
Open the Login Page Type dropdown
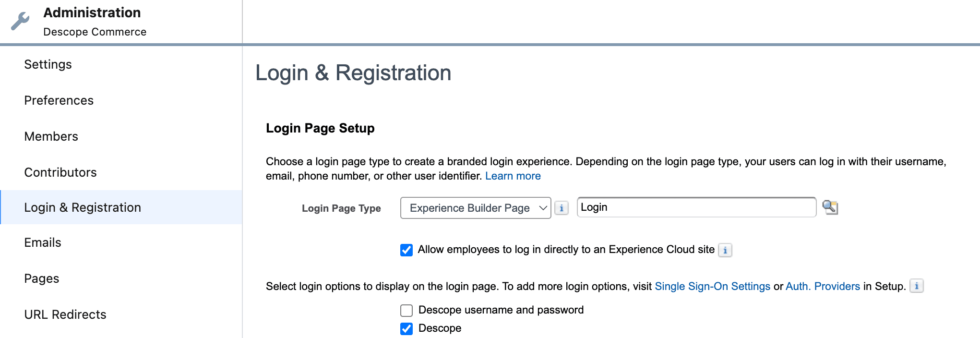(x=475, y=208)
